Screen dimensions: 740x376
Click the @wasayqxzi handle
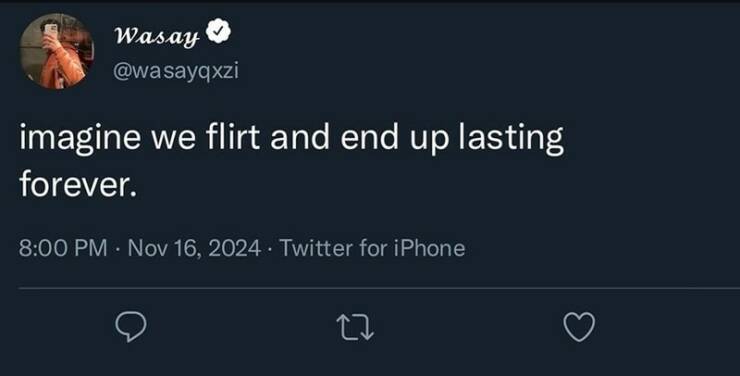click(176, 72)
